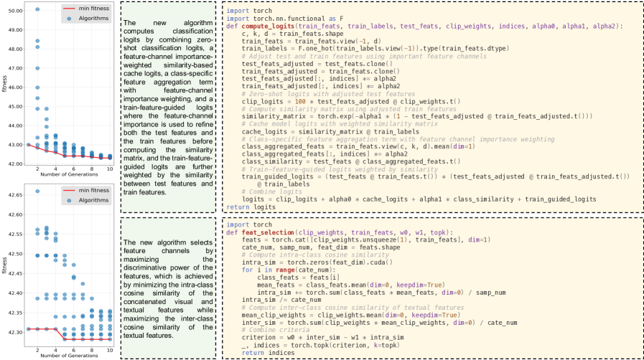Select the 42.45 y-axis tick label
The width and height of the screenshot is (644, 360).
point(15,273)
